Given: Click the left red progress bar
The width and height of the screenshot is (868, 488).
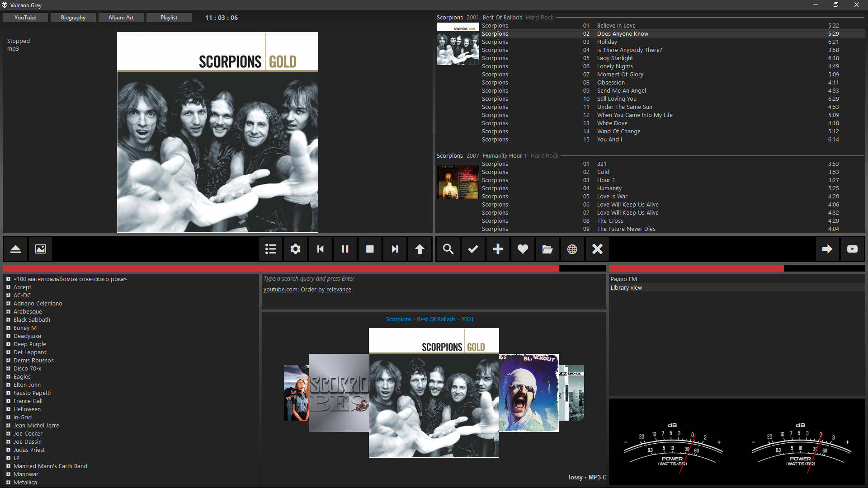Looking at the screenshot, I should pos(280,268).
